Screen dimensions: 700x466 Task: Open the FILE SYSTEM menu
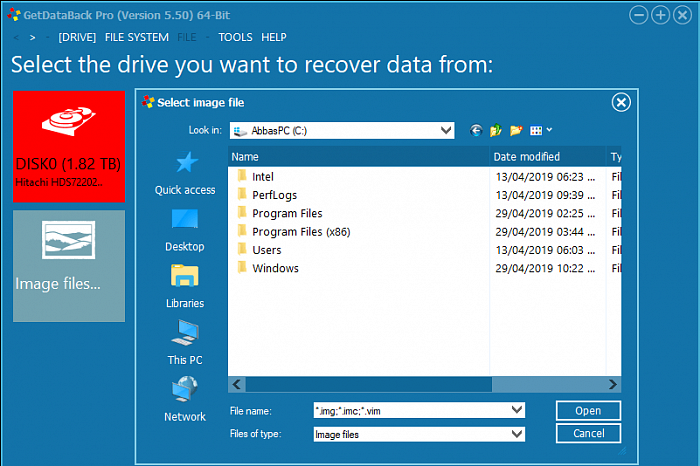[x=137, y=37]
